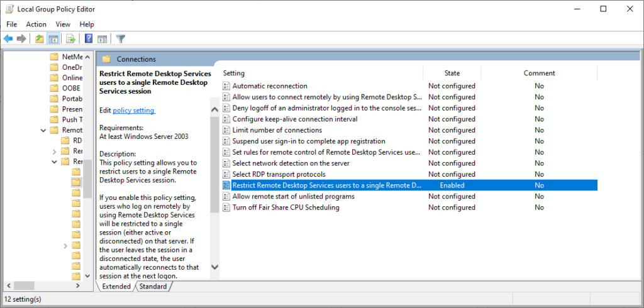Click the 'policy setting' edit link
Viewport: 644px width, 308px height.
[x=133, y=111]
